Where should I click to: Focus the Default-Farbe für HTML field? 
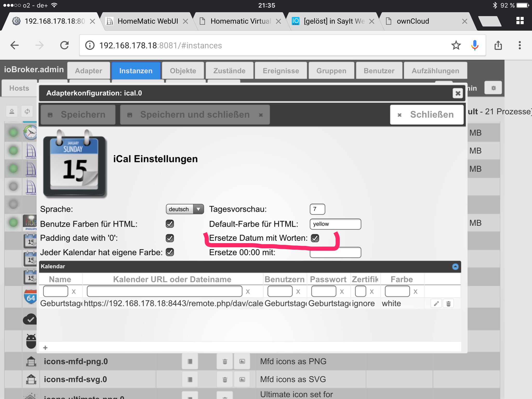(335, 224)
